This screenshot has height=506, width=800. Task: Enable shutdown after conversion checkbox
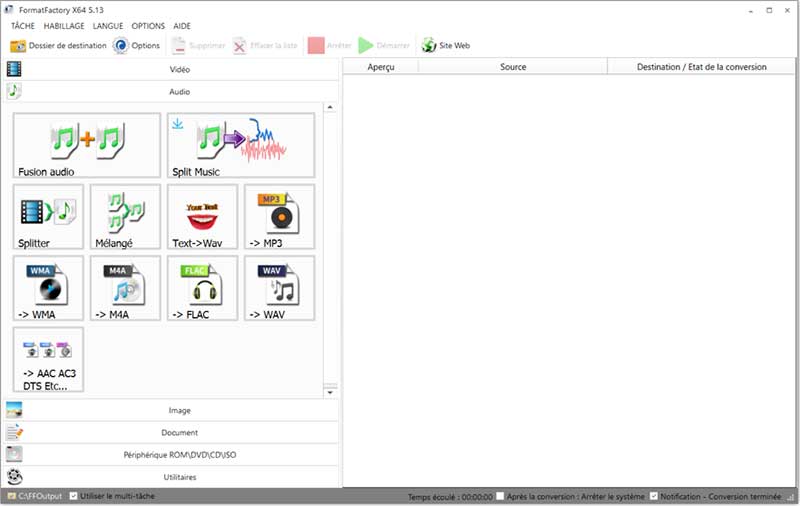point(500,496)
